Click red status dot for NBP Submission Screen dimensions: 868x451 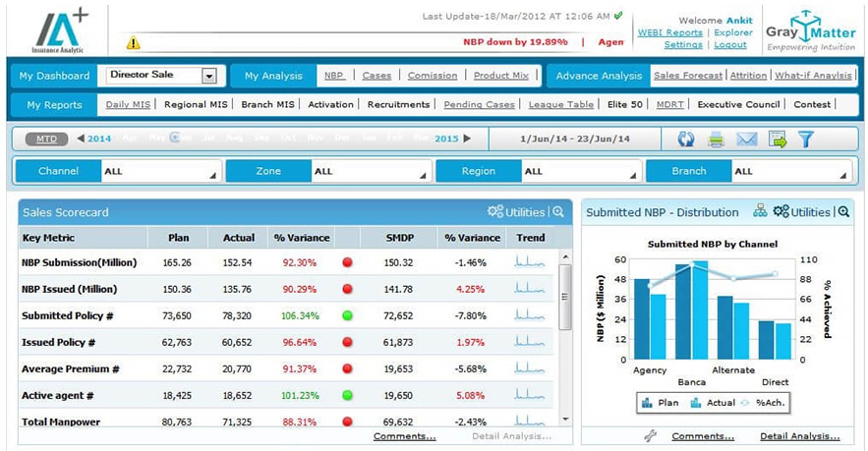tap(348, 262)
